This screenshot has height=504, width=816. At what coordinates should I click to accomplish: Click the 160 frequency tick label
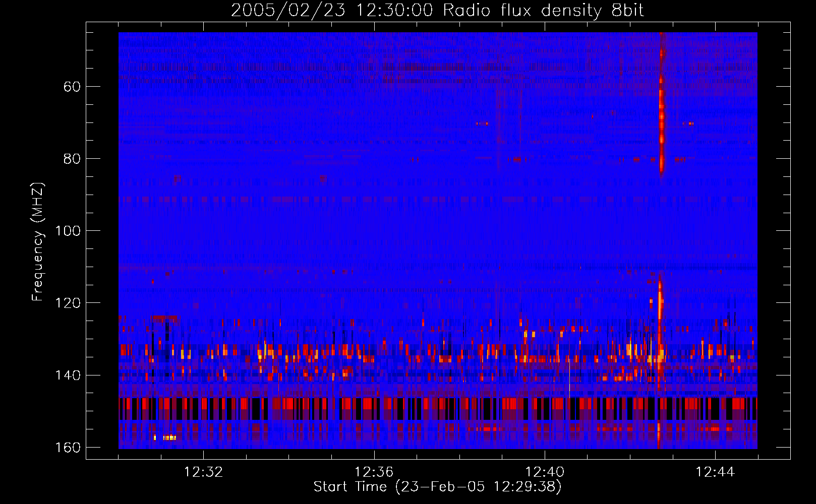click(68, 448)
